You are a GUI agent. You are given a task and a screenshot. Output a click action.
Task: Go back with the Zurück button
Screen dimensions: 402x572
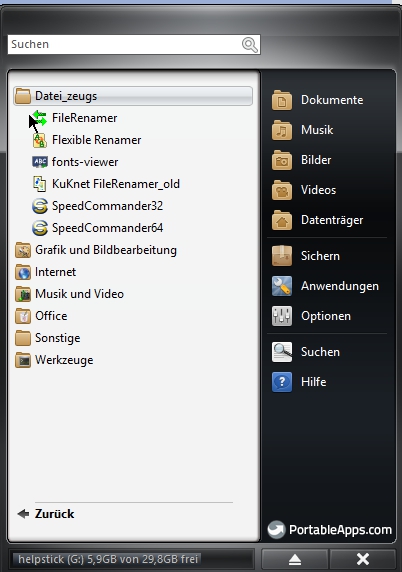(46, 514)
